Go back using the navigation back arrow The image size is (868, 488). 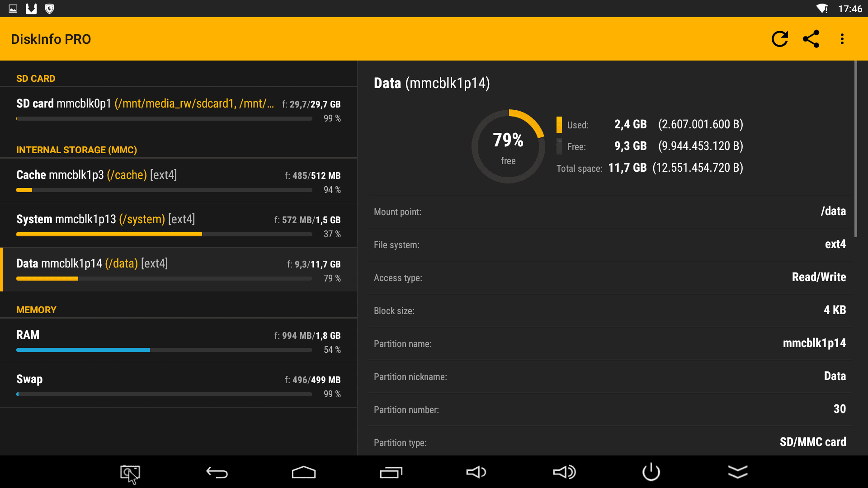[x=217, y=473]
